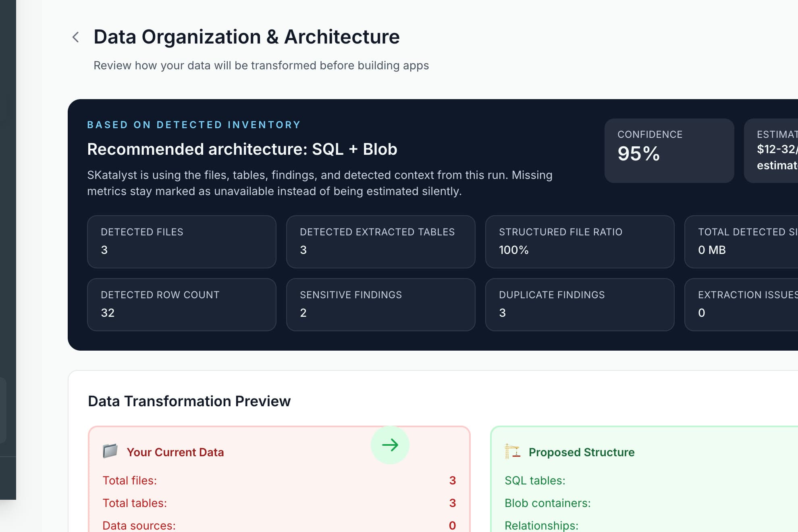The height and width of the screenshot is (532, 798).
Task: Click the BASED ON DETECTED INVENTORY label
Action: (194, 125)
